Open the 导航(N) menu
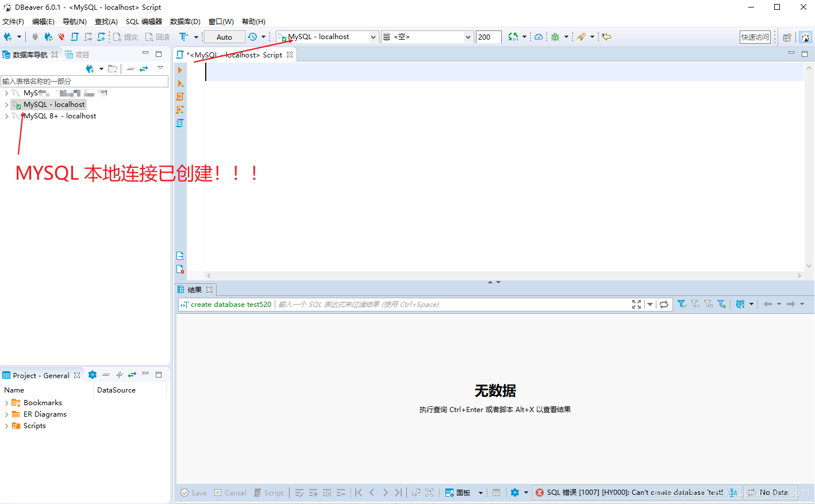Image resolution: width=815 pixels, height=504 pixels. click(75, 21)
